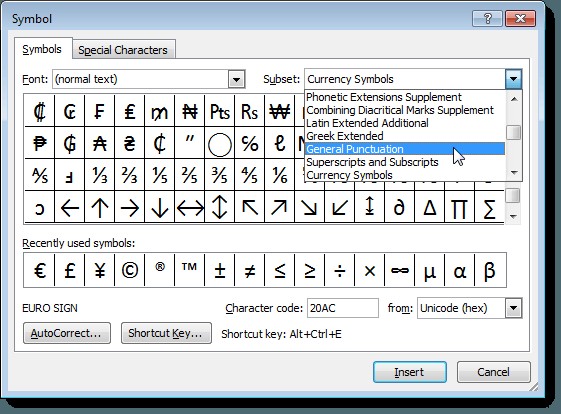Screen dimensions: 561x414
Task: Pick the copyright symbol from recent symbols
Action: [130, 270]
